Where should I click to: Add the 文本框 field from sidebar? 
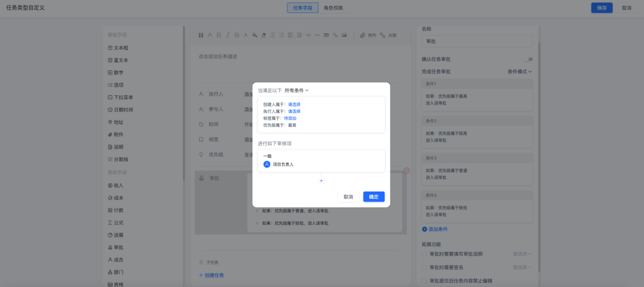[118, 48]
